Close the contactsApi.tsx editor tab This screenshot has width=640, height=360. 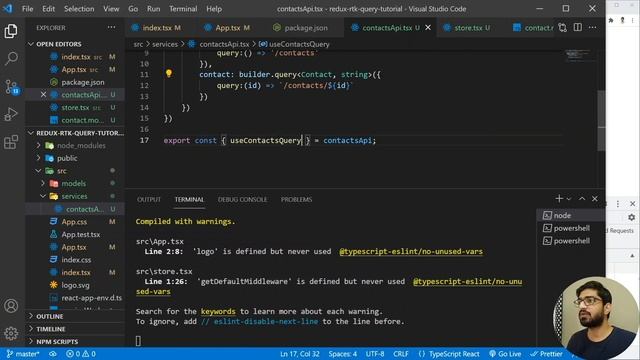coord(428,28)
